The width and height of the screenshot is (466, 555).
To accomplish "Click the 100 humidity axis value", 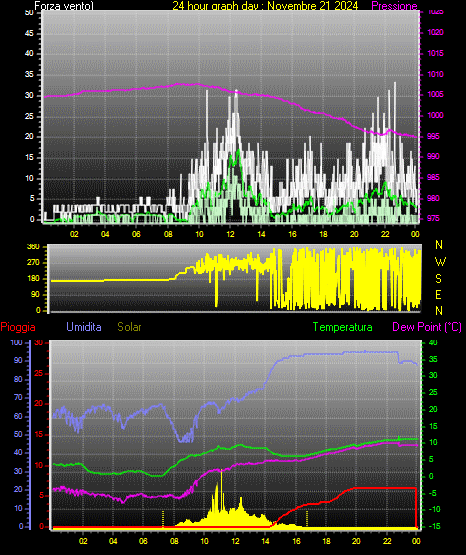I will click(16, 343).
